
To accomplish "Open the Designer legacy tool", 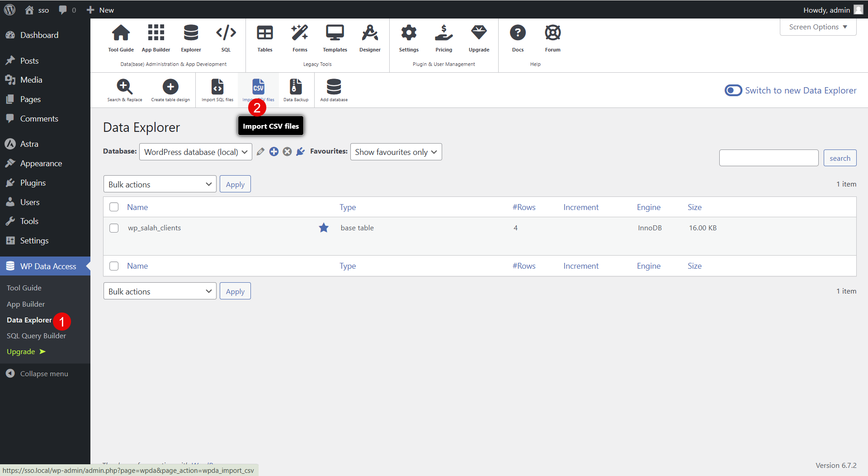I will tap(370, 38).
